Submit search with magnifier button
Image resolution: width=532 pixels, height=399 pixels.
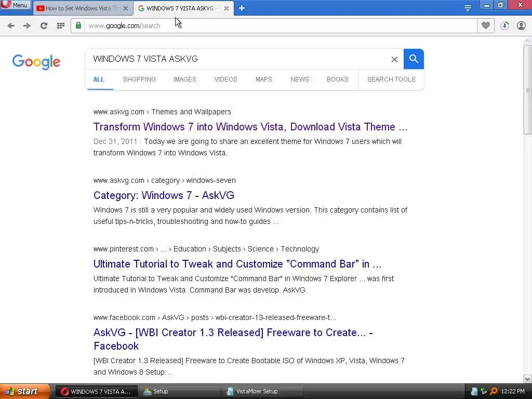(414, 59)
